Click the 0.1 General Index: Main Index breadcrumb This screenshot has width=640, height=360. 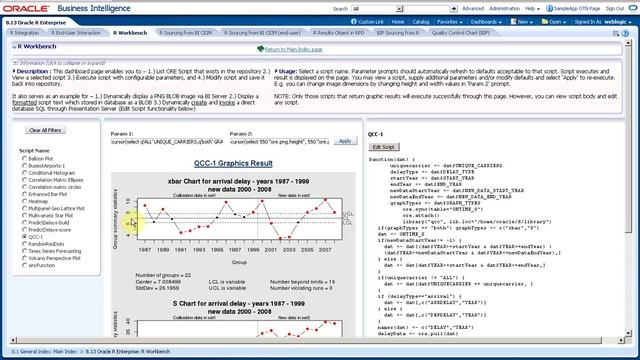44,351
